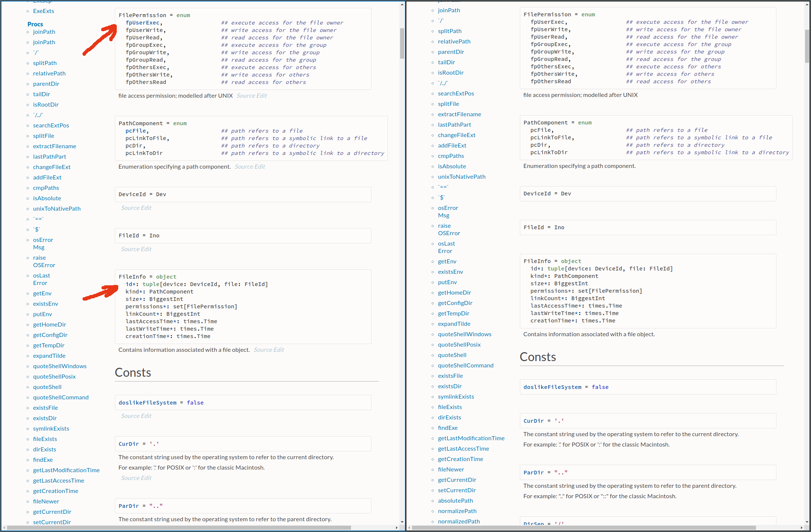Open getCreationTime in the right pane sidebar
The width and height of the screenshot is (811, 532).
coord(460,459)
